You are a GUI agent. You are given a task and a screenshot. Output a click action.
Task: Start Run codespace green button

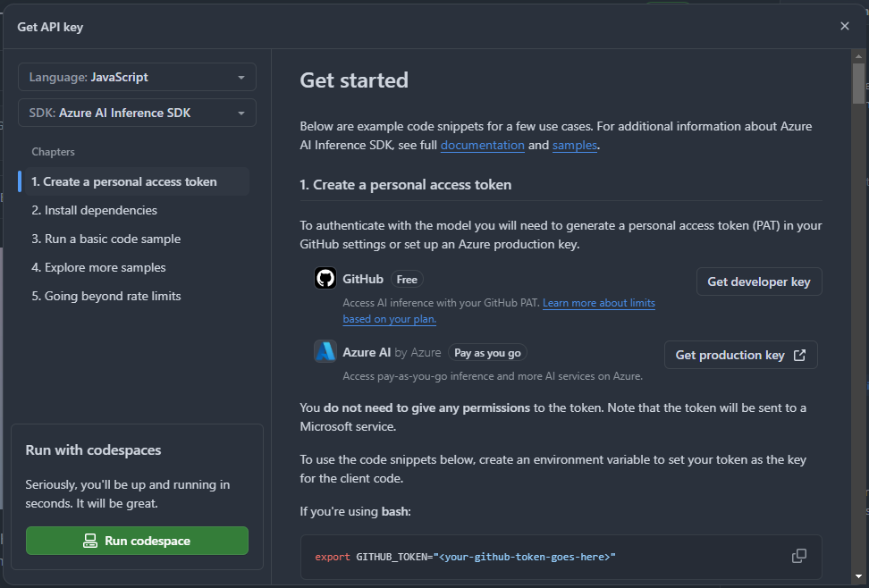click(137, 541)
